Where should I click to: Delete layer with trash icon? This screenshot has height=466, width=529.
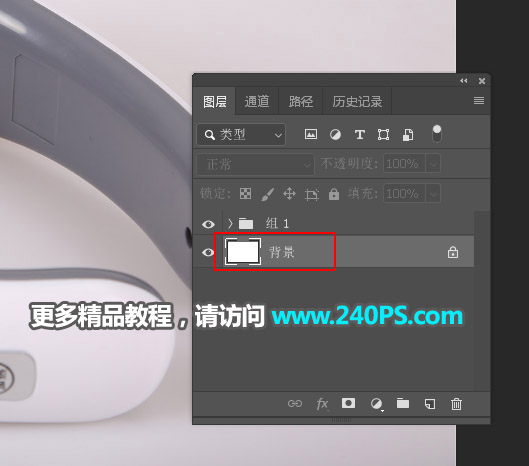tap(456, 404)
